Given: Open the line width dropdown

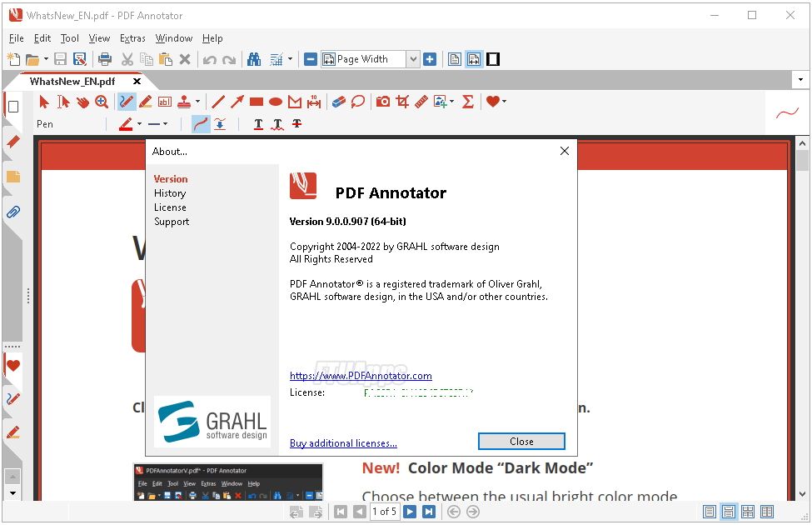Looking at the screenshot, I should pos(165,124).
